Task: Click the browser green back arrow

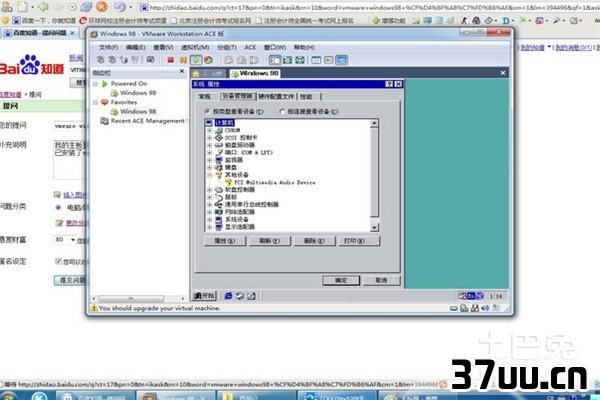Action: [43, 7]
